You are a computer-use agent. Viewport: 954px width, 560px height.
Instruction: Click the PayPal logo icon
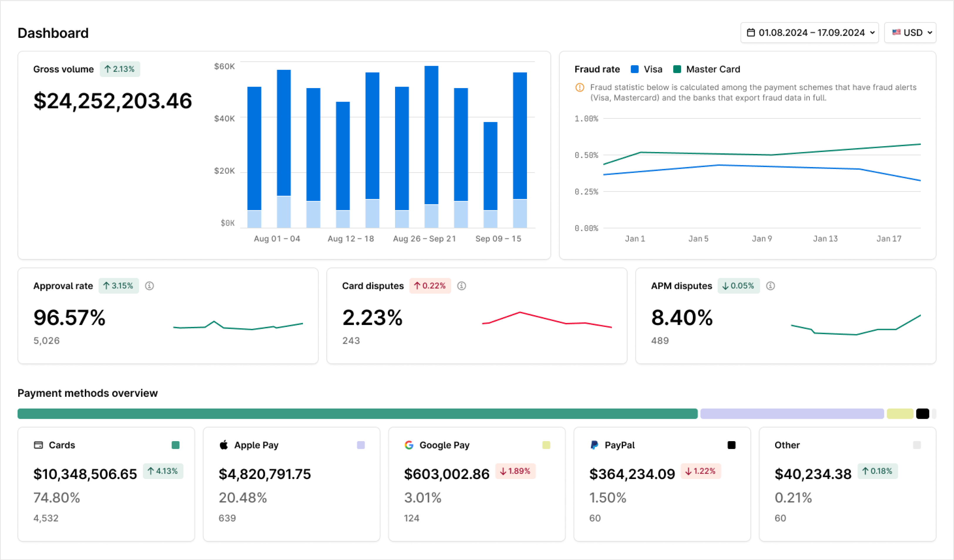tap(594, 445)
